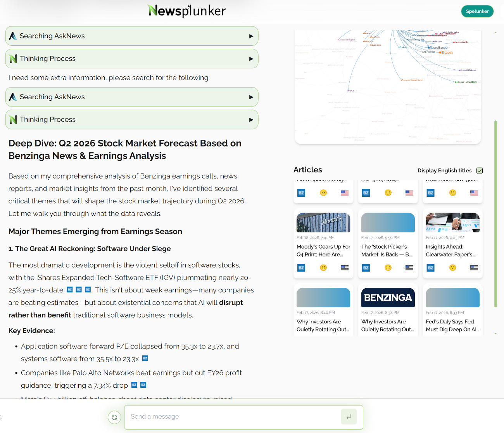Open the Clearwater Paper article thumbnail
Image resolution: width=504 pixels, height=433 pixels.
coord(452,223)
